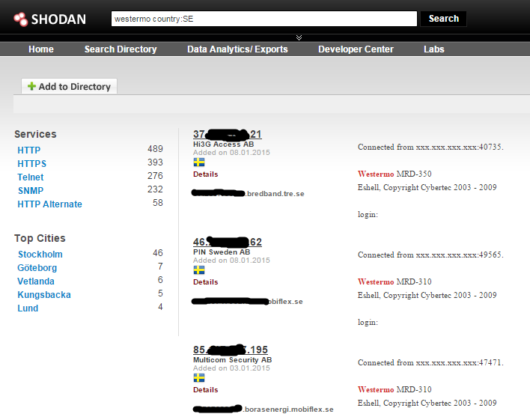Open the IP result starting with 37

(x=227, y=134)
